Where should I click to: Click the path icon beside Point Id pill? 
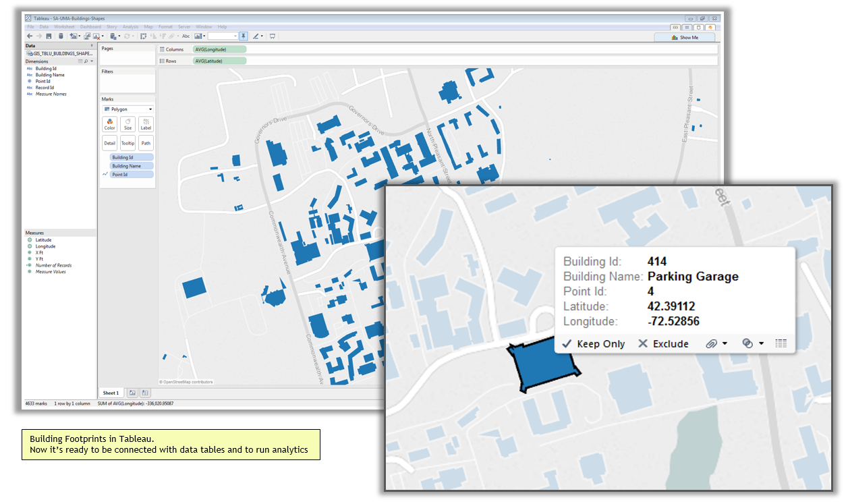click(x=105, y=175)
